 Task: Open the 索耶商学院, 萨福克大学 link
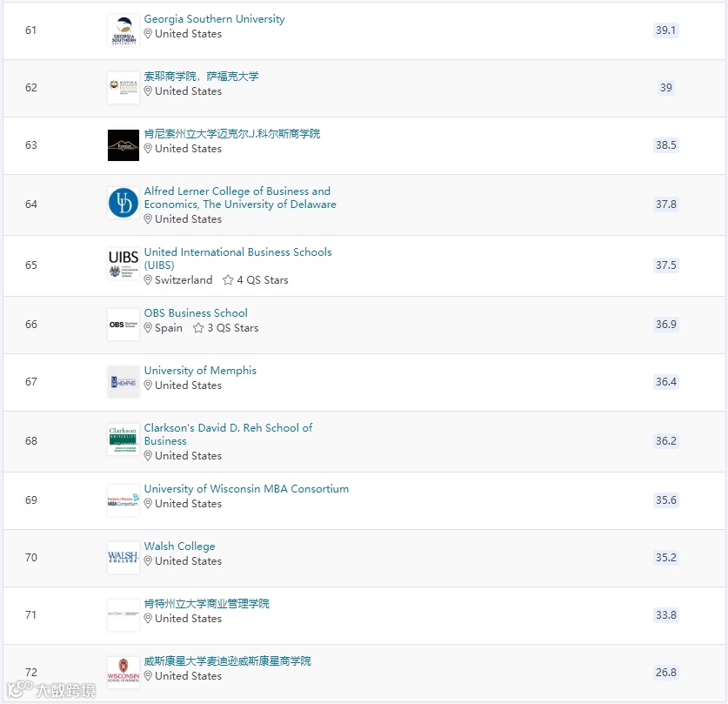[x=201, y=77]
